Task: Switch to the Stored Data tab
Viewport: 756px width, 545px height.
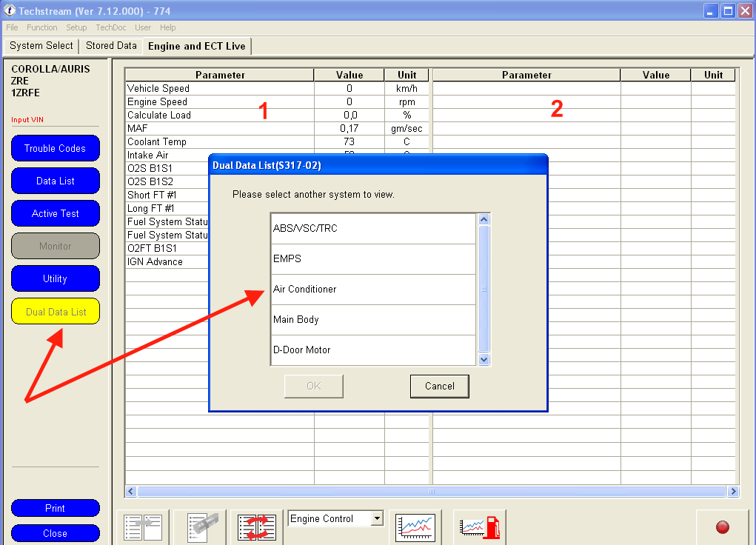Action: point(111,46)
